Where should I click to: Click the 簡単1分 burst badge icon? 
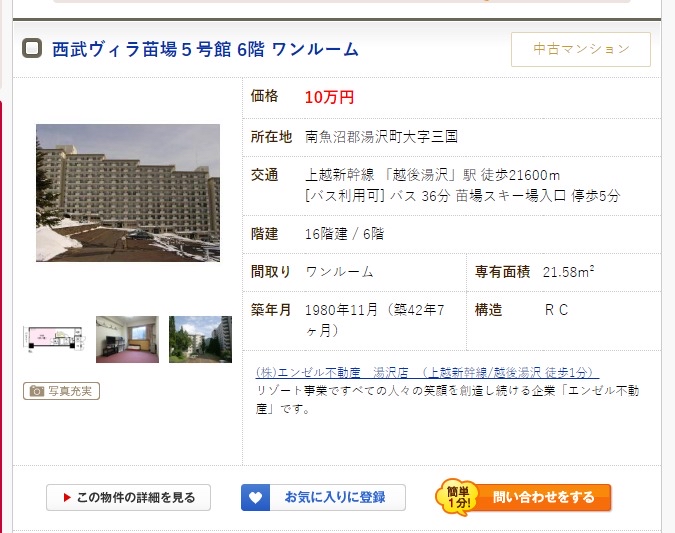click(458, 497)
